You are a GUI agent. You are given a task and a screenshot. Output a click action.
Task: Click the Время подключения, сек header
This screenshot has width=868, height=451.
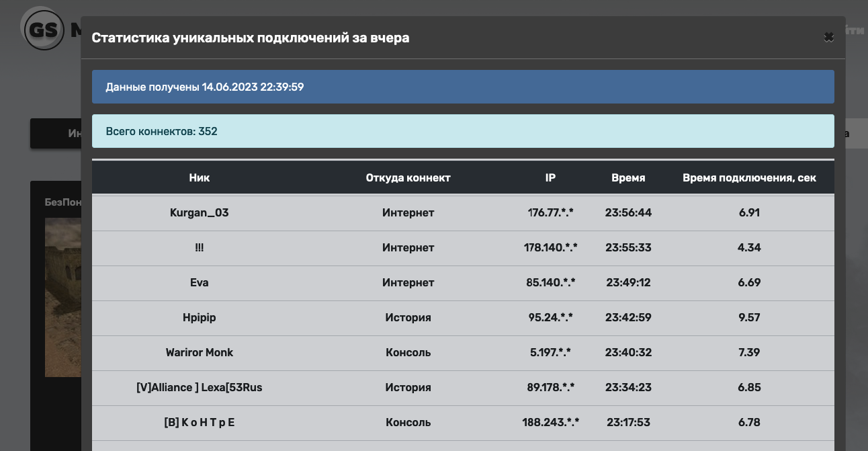click(x=749, y=178)
